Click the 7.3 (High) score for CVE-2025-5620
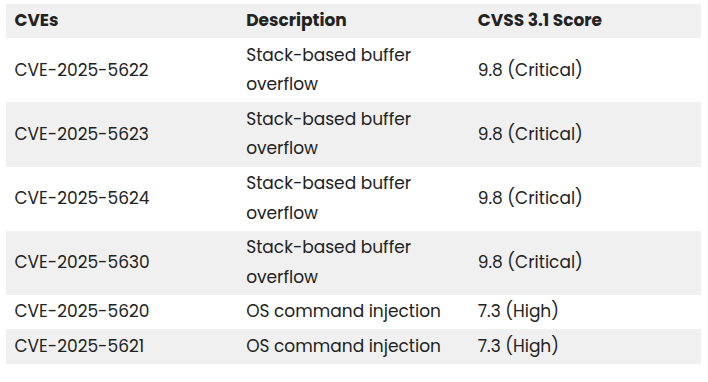The width and height of the screenshot is (708, 382). (518, 312)
